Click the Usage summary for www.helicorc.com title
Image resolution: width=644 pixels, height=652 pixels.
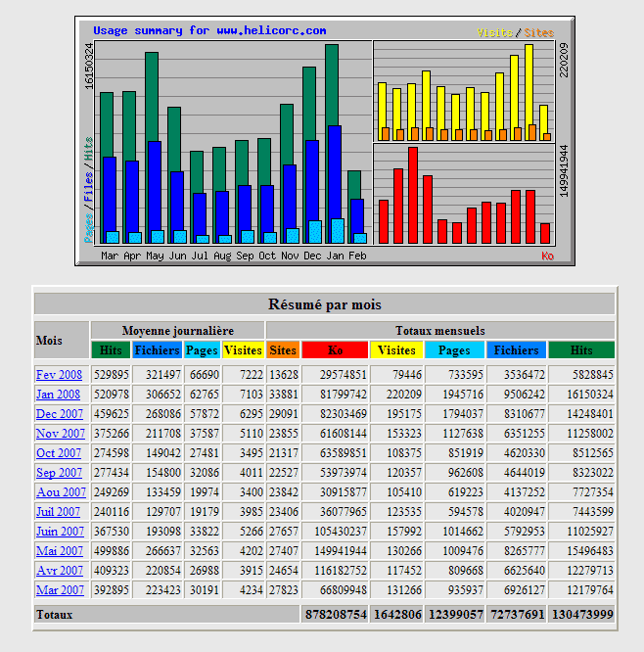(209, 30)
